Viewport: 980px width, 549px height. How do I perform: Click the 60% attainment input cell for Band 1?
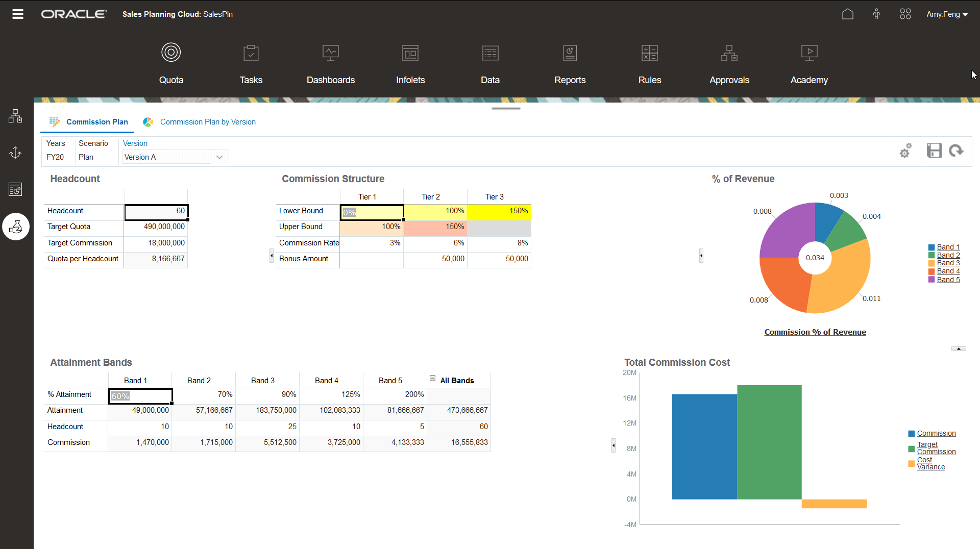tap(140, 396)
